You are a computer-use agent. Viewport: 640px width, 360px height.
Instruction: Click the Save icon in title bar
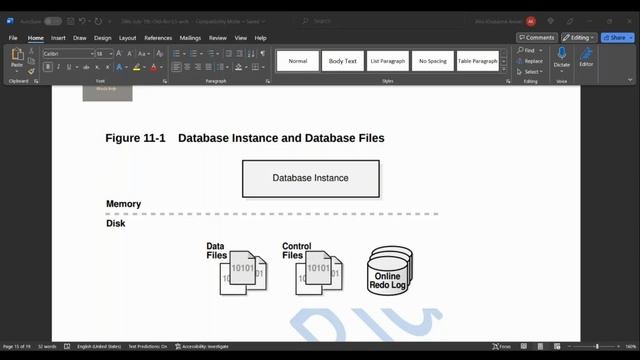point(71,21)
